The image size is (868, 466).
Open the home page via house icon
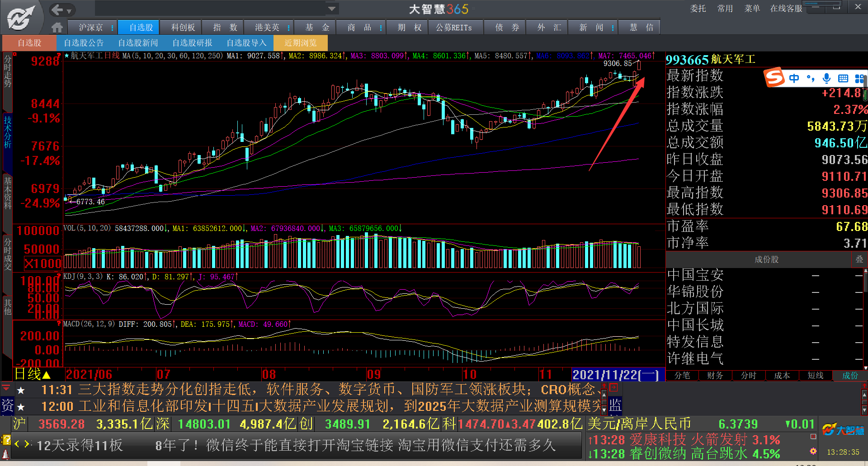pos(57,28)
